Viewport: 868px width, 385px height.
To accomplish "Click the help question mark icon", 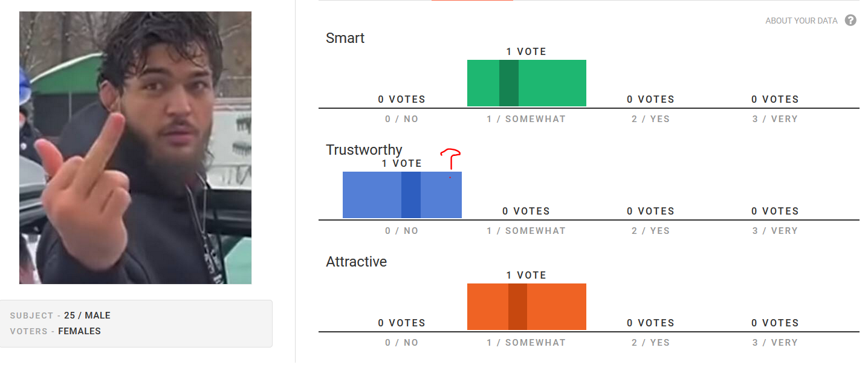I will pos(850,21).
